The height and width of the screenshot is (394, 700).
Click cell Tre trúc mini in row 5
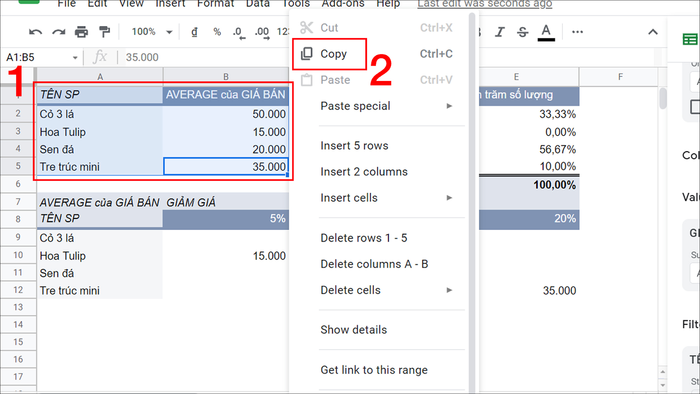click(100, 167)
